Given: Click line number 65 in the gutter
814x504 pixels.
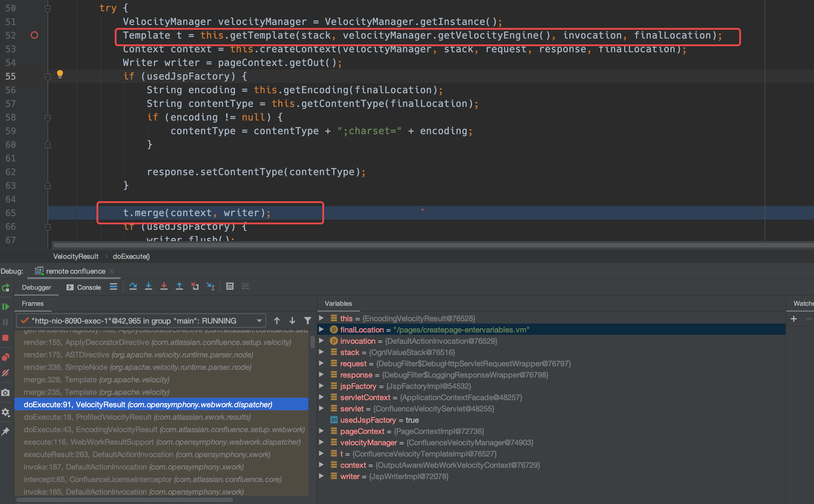Looking at the screenshot, I should click(x=10, y=213).
